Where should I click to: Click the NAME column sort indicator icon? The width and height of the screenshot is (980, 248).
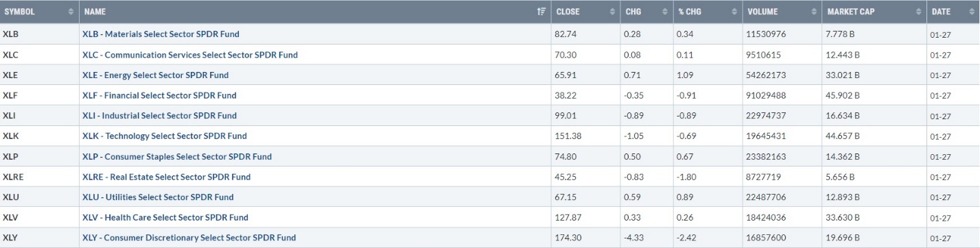541,12
